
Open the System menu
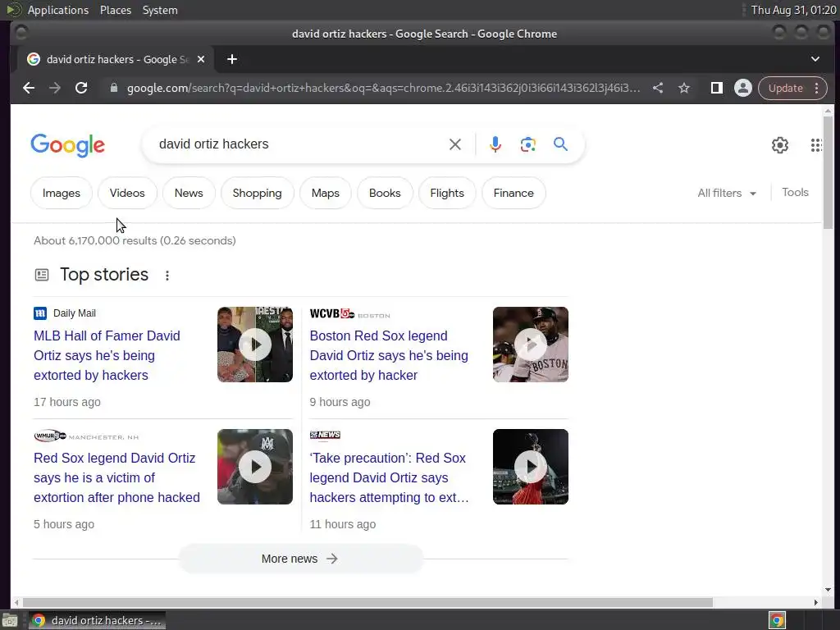coord(160,10)
